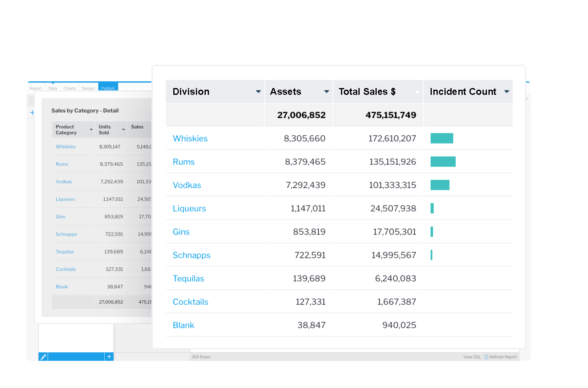Click the plus icon on the bottom blue bar
The image size is (588, 388).
pyautogui.click(x=109, y=357)
